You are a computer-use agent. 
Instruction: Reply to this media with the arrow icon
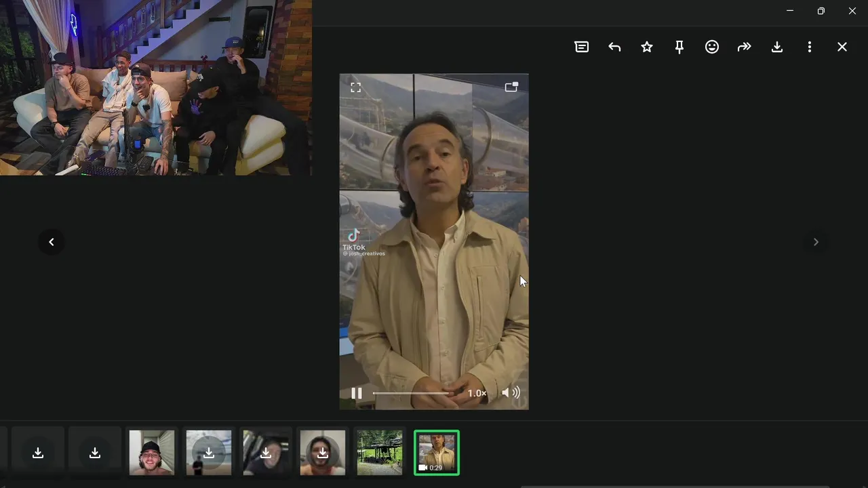click(614, 47)
